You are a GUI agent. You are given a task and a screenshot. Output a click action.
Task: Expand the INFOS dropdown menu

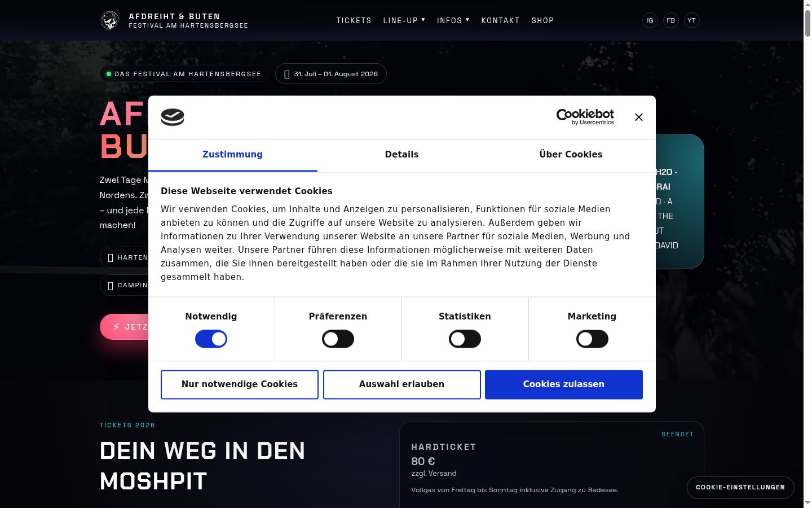coord(453,20)
